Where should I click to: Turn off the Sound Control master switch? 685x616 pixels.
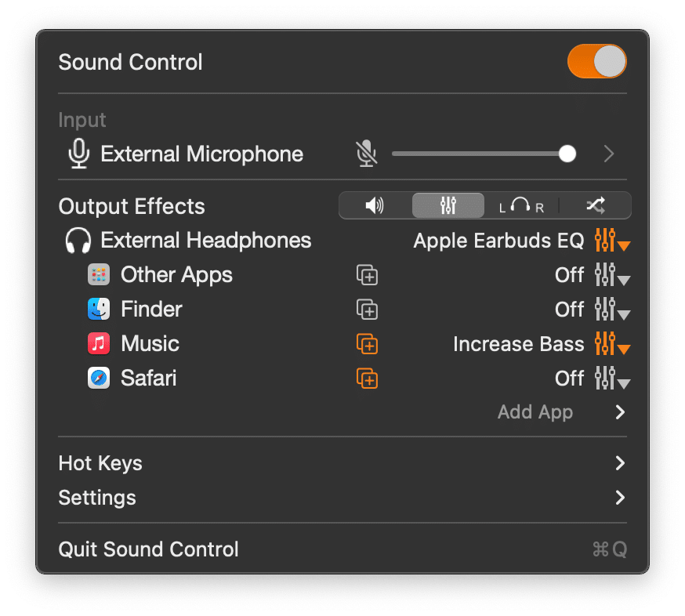pyautogui.click(x=596, y=61)
